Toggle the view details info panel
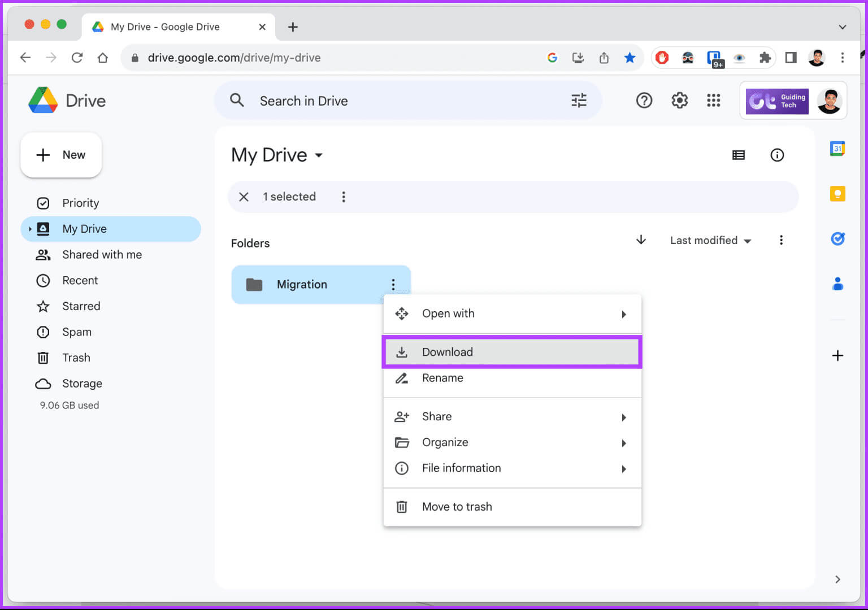The width and height of the screenshot is (868, 610). 777,155
